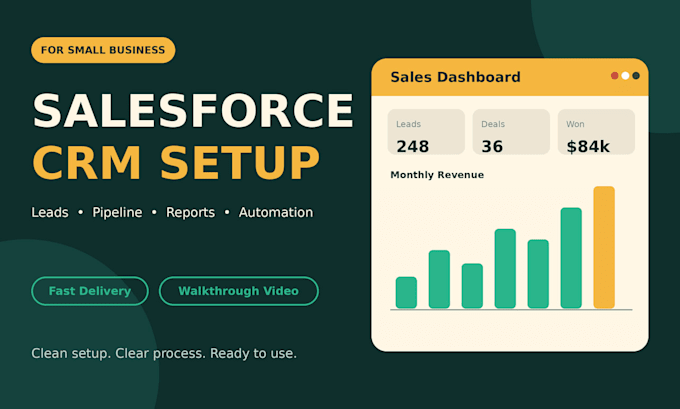Click the Reports feature text
680x409 pixels.
pyautogui.click(x=190, y=213)
